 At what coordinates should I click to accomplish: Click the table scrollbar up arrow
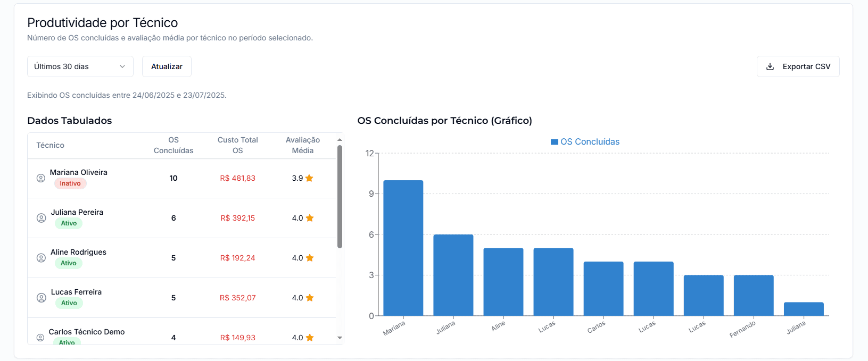click(340, 140)
